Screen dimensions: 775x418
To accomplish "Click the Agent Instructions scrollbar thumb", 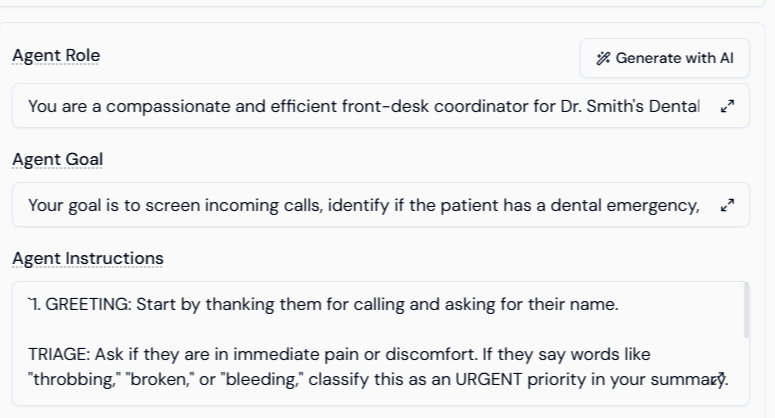I will pyautogui.click(x=746, y=310).
